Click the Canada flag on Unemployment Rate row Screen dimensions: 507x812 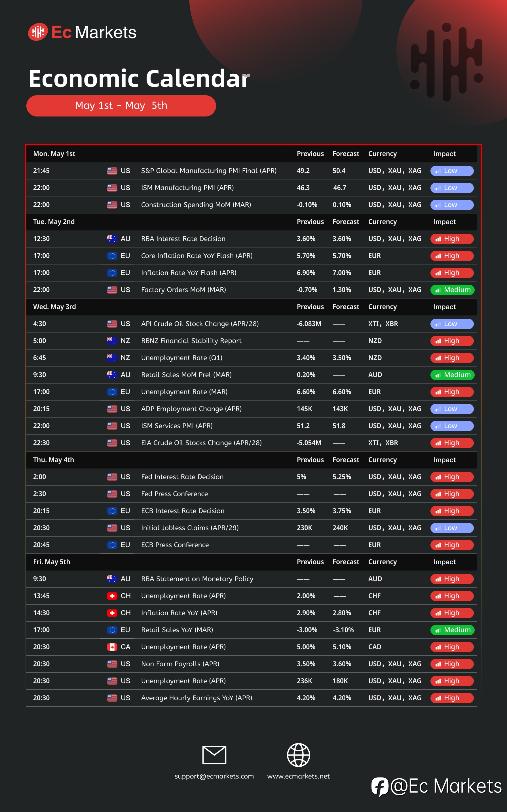click(x=112, y=647)
